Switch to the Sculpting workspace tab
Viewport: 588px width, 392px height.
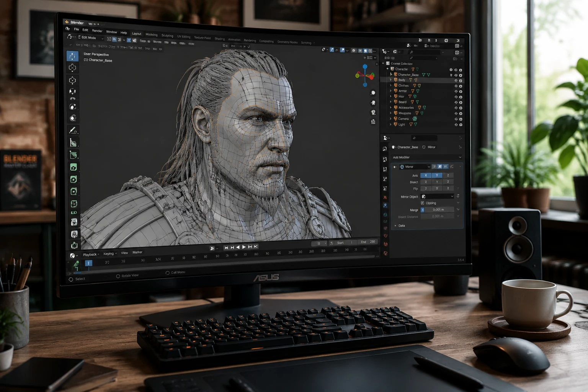[167, 36]
